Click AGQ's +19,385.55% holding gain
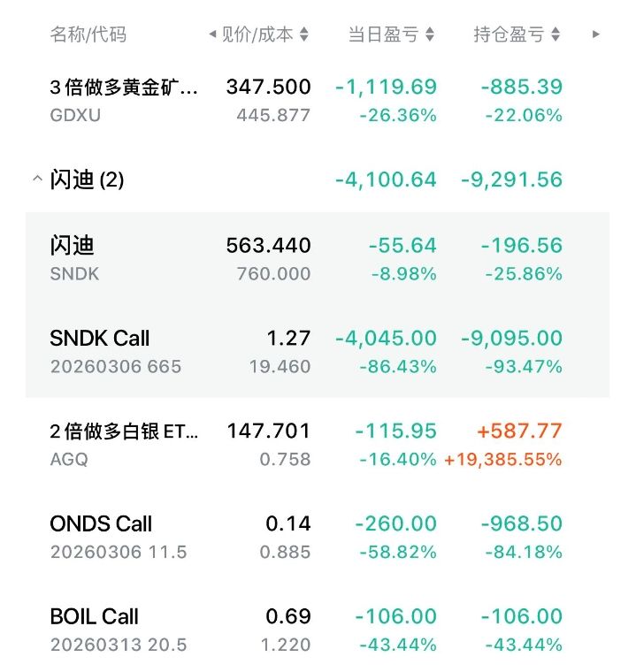636x672 pixels. tap(503, 460)
